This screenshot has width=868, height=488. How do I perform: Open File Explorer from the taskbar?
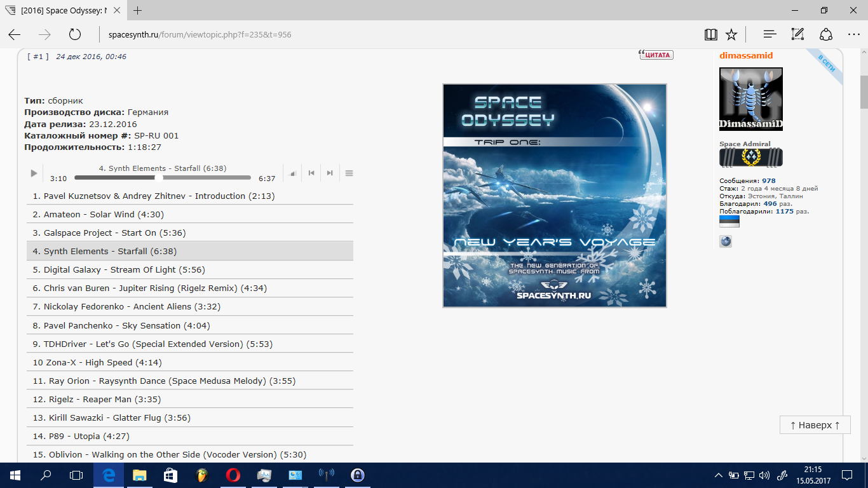139,475
